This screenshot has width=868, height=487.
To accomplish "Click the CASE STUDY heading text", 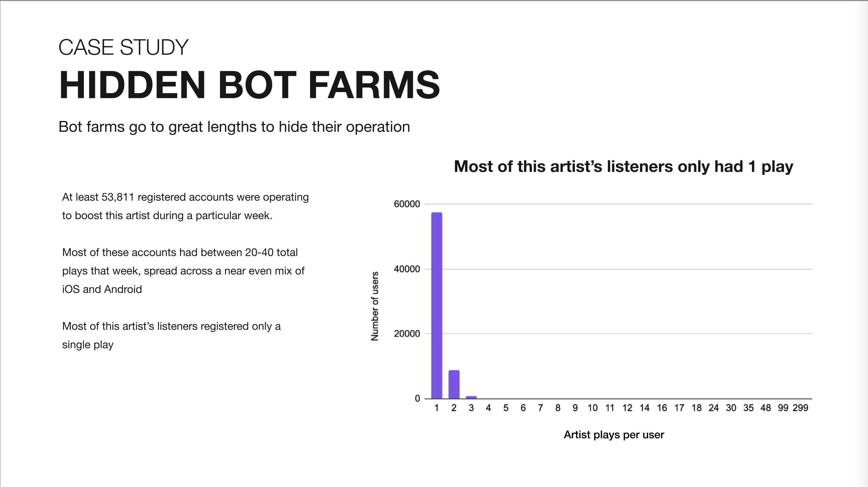I will (x=123, y=47).
